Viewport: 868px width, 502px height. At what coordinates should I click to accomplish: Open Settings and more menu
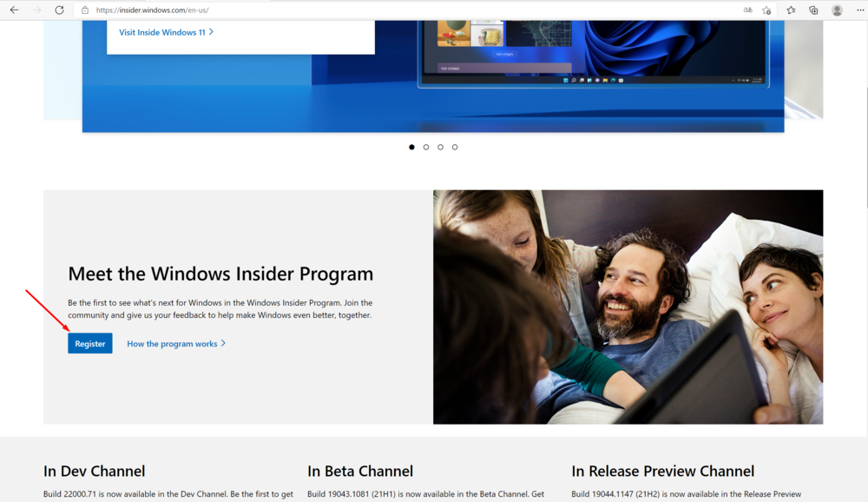pyautogui.click(x=859, y=10)
